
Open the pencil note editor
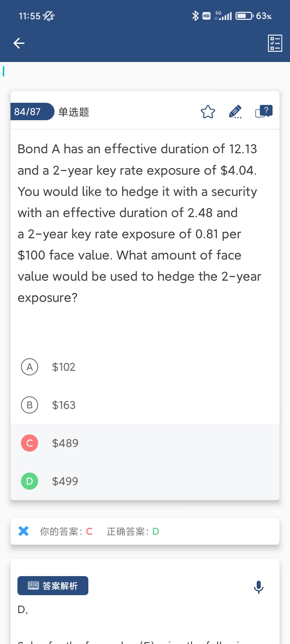(x=235, y=112)
